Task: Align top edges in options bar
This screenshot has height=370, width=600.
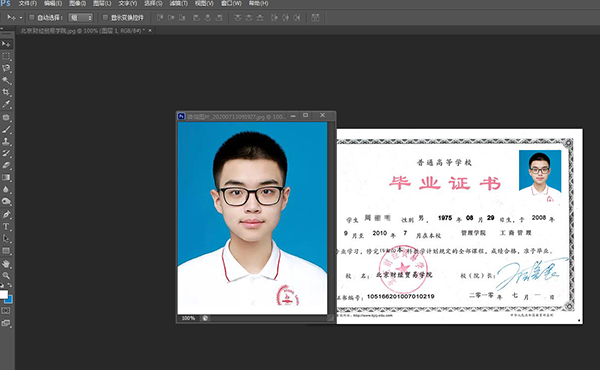Action: 160,18
